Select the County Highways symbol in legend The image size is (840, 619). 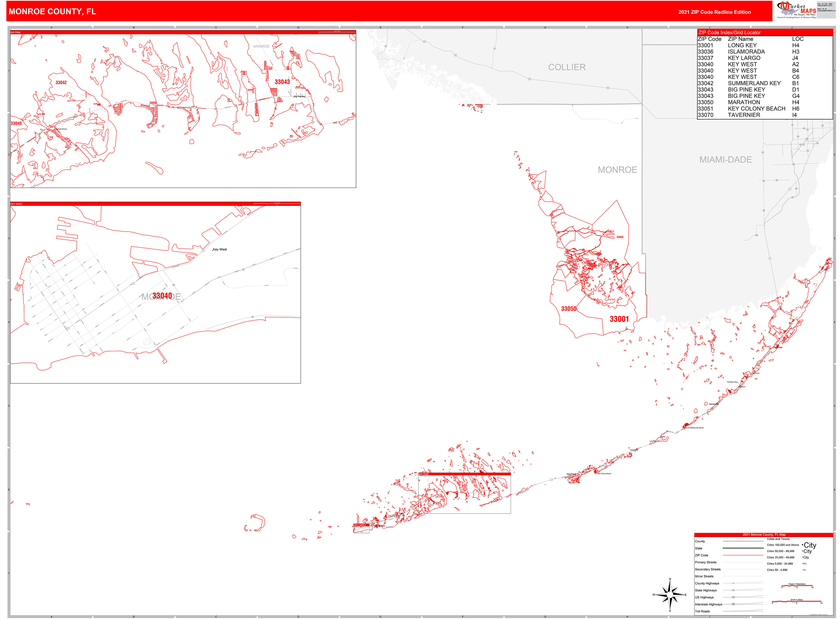[733, 583]
